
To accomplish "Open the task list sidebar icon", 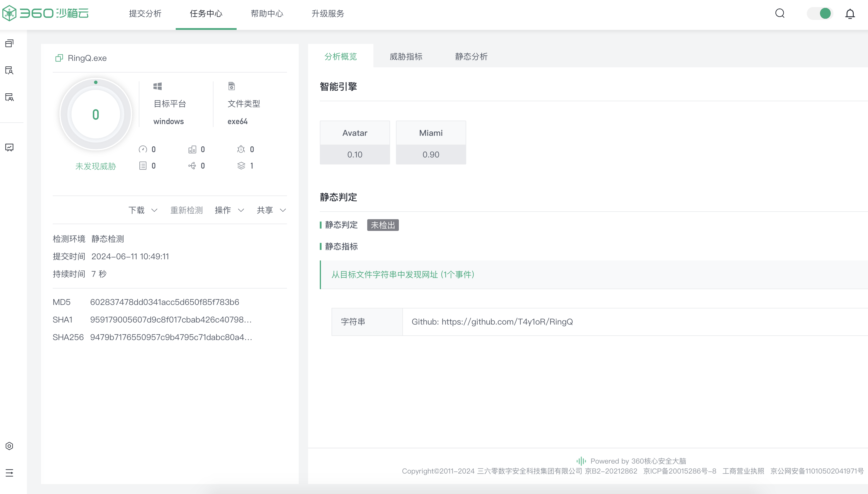I will pyautogui.click(x=9, y=43).
